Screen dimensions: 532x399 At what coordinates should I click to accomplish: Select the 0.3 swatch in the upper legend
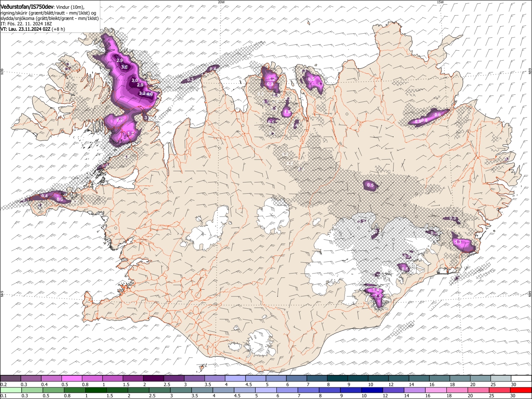point(31,379)
